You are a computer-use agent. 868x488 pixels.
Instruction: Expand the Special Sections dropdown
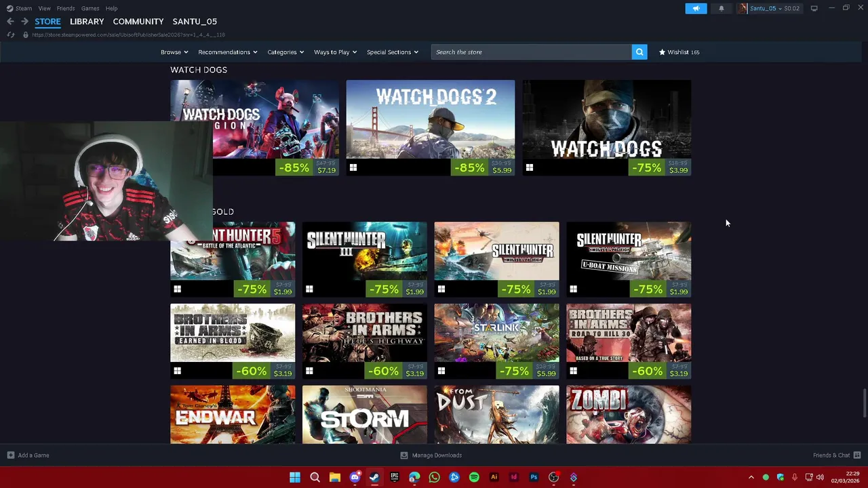[x=393, y=52]
